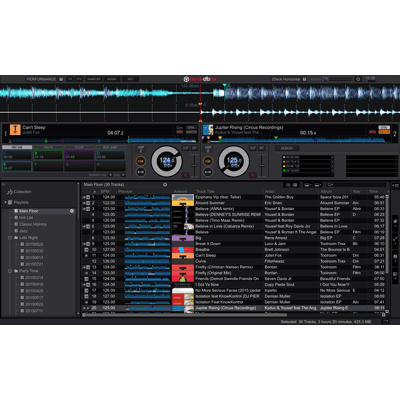Trigger the purple hot cue pad C
Screen dimensions: 400x400
[79, 155]
